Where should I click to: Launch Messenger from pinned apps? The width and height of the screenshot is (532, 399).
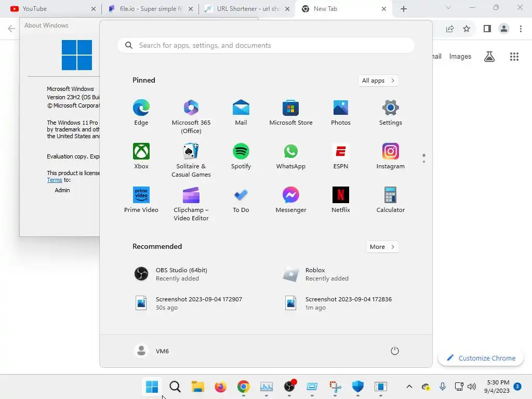point(291,200)
